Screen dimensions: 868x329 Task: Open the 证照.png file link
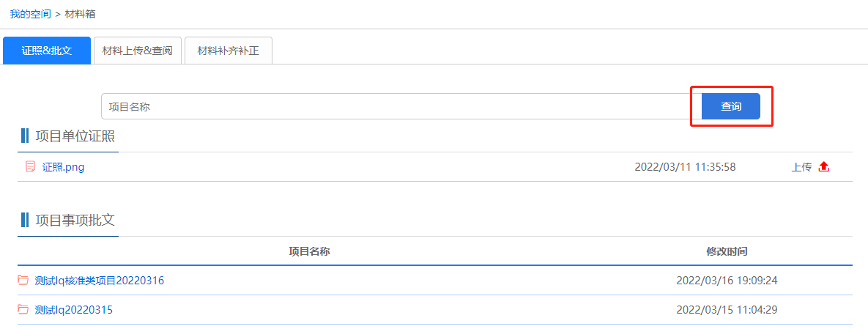pyautogui.click(x=63, y=166)
